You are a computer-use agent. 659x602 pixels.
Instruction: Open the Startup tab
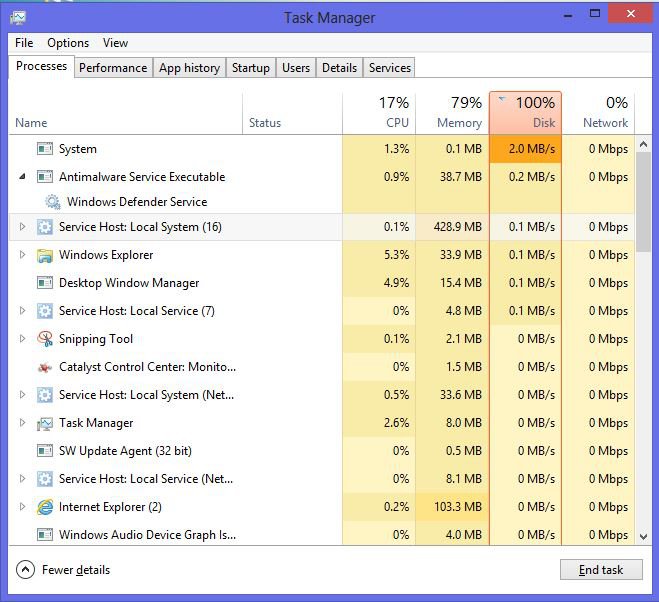tap(251, 68)
